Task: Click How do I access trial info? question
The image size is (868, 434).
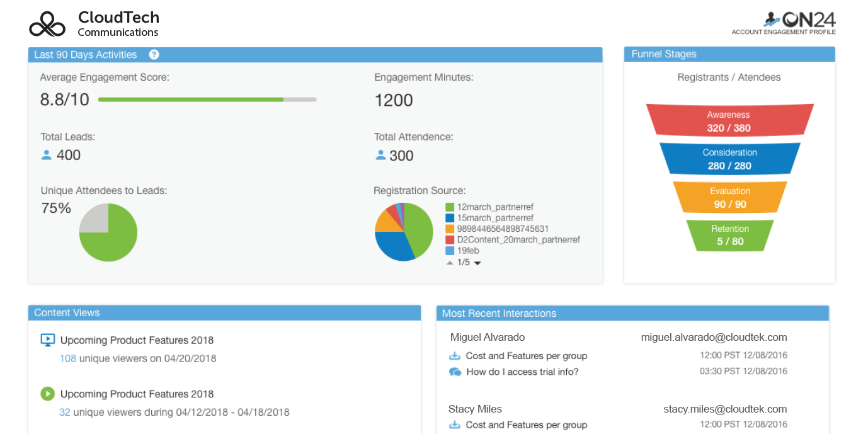Action: tap(522, 372)
